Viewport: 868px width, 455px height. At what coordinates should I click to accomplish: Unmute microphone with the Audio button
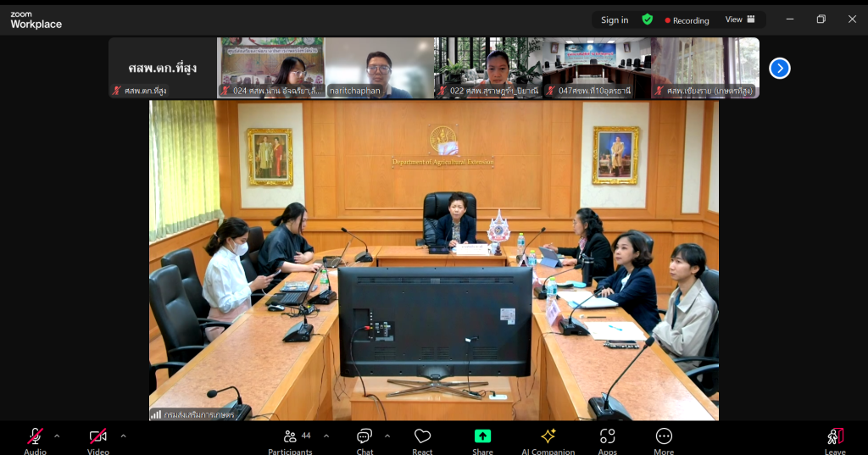click(x=35, y=437)
